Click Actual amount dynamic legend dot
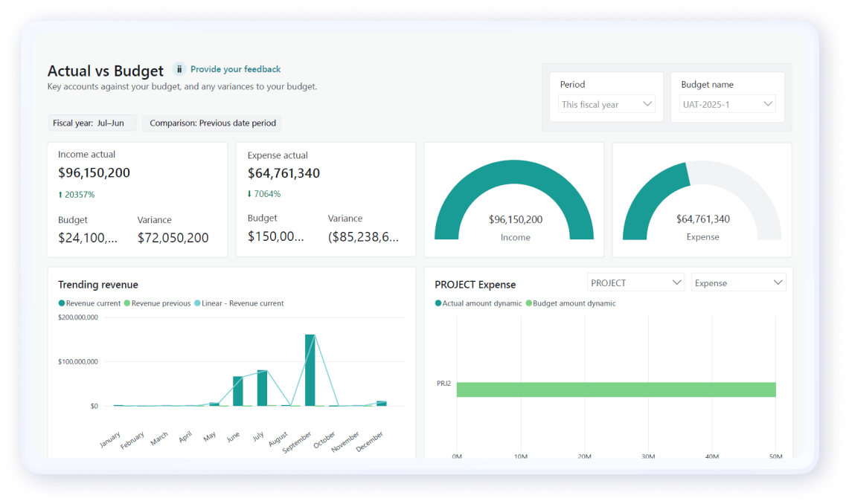849x504 pixels. coord(438,303)
